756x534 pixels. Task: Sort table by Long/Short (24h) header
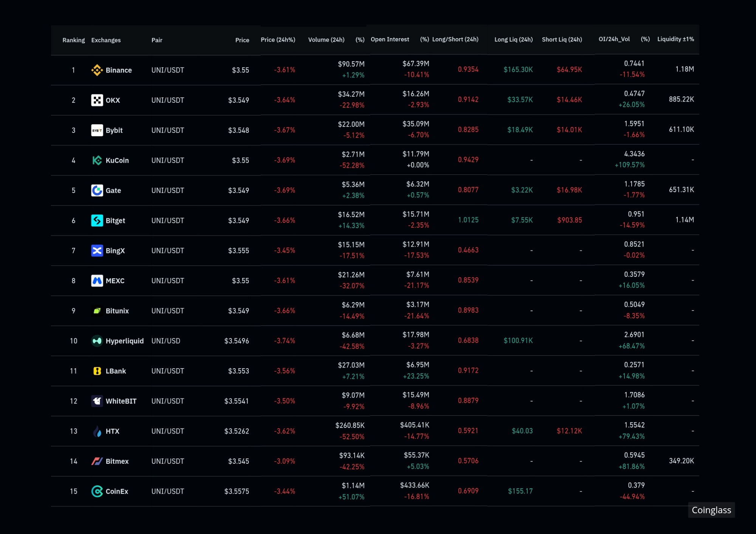(455, 39)
